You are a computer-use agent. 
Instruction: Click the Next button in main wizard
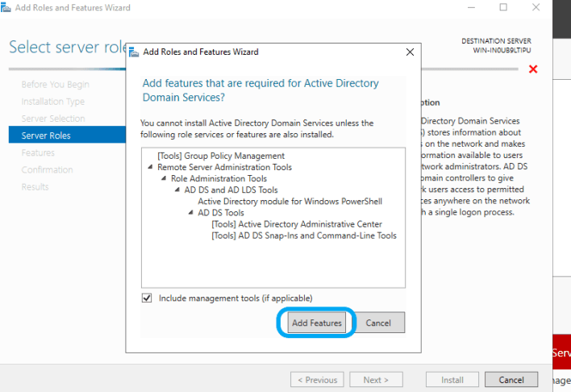tap(376, 380)
